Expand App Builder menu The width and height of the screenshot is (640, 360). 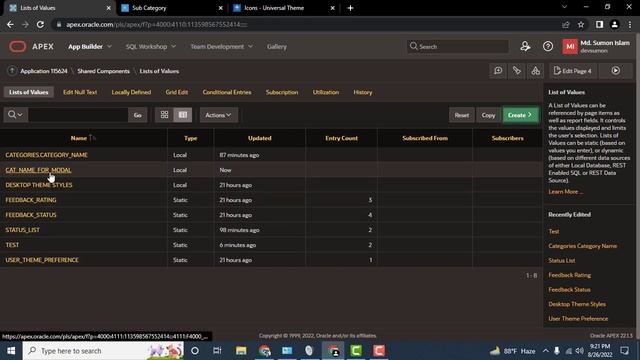[x=90, y=47]
